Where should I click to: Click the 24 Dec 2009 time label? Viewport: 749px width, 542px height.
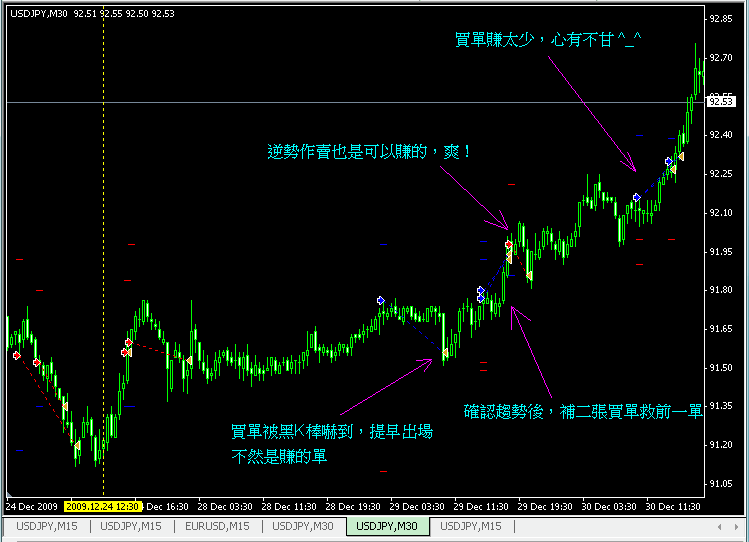32,506
